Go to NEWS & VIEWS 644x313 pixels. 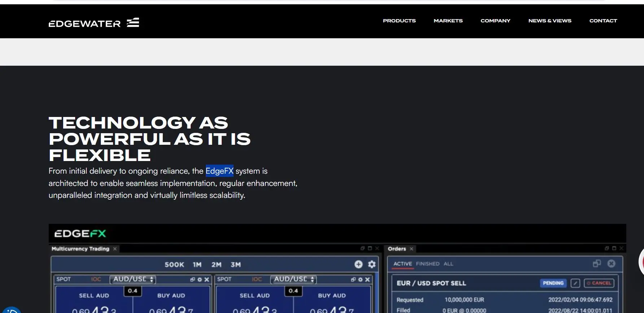coord(550,21)
